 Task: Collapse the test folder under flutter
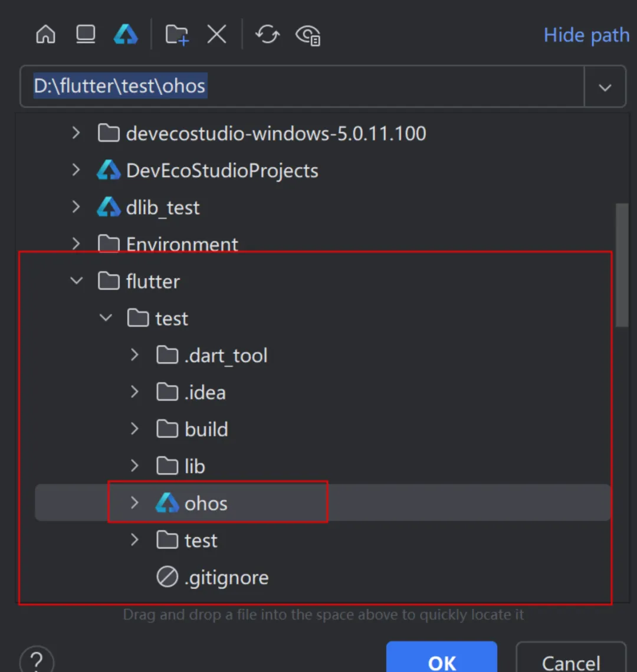106,317
